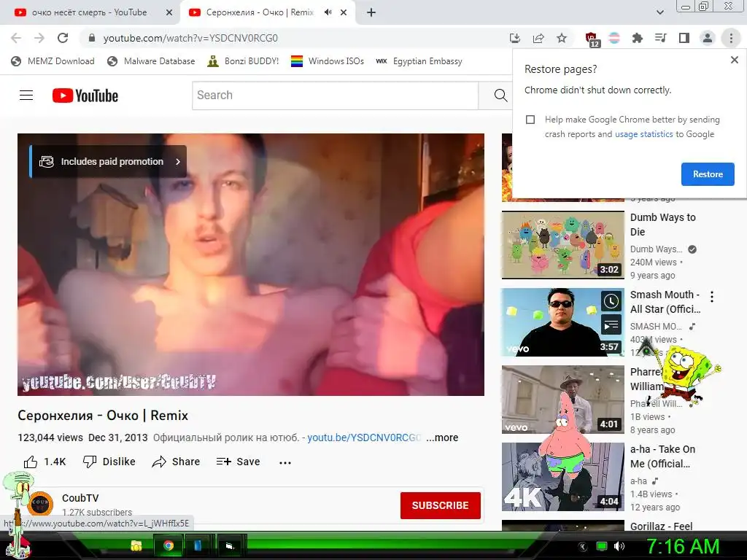Save video to playlist
This screenshot has width=747, height=560.
238,462
